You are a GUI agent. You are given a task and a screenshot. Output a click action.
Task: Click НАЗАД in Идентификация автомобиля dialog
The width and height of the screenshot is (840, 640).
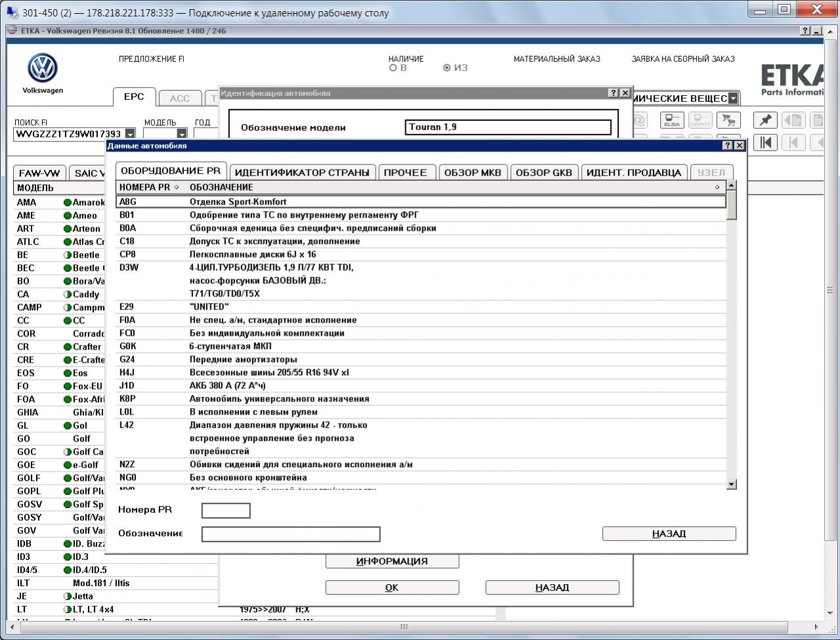552,587
